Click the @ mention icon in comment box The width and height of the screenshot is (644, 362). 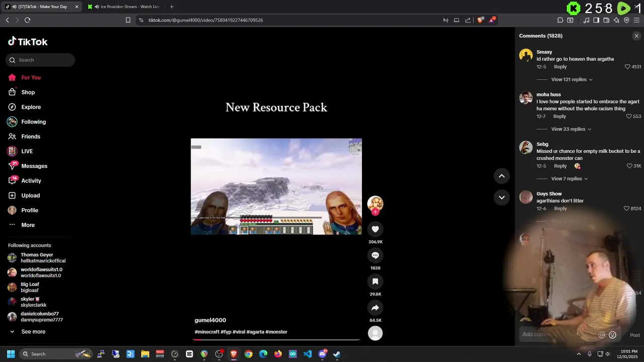click(601, 335)
